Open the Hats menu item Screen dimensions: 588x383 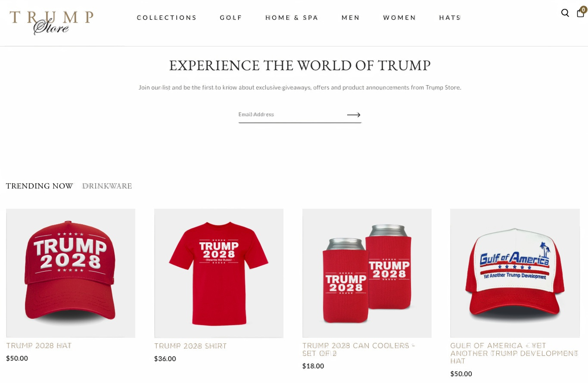450,18
